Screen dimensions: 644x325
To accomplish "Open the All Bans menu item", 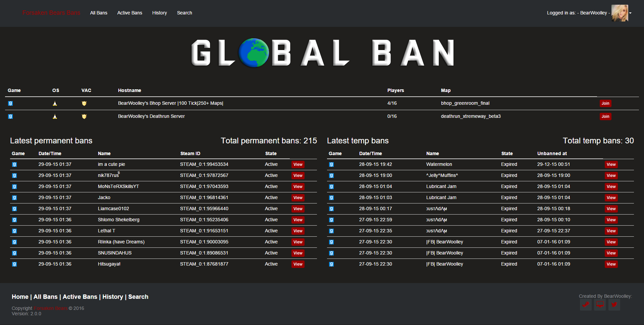I will 99,13.
